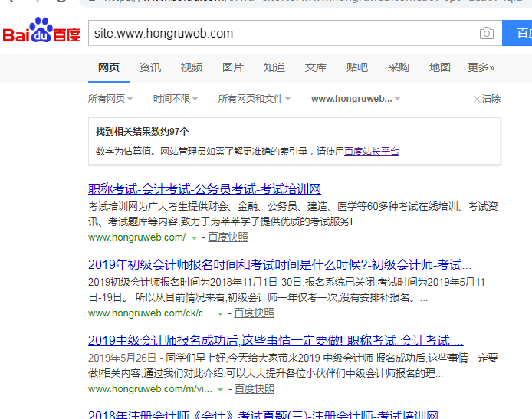Click the www.hongruweb.com/m/vi... URL
The height and width of the screenshot is (419, 532).
pos(150,389)
